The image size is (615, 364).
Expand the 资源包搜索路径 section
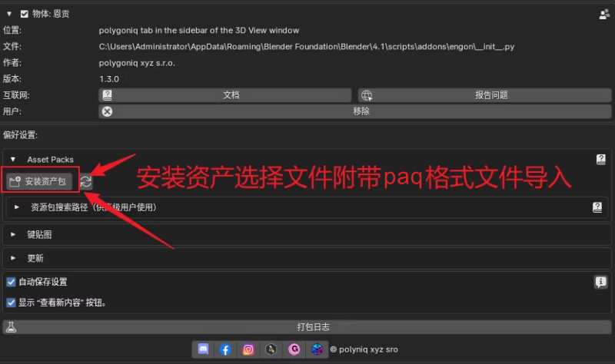point(17,207)
